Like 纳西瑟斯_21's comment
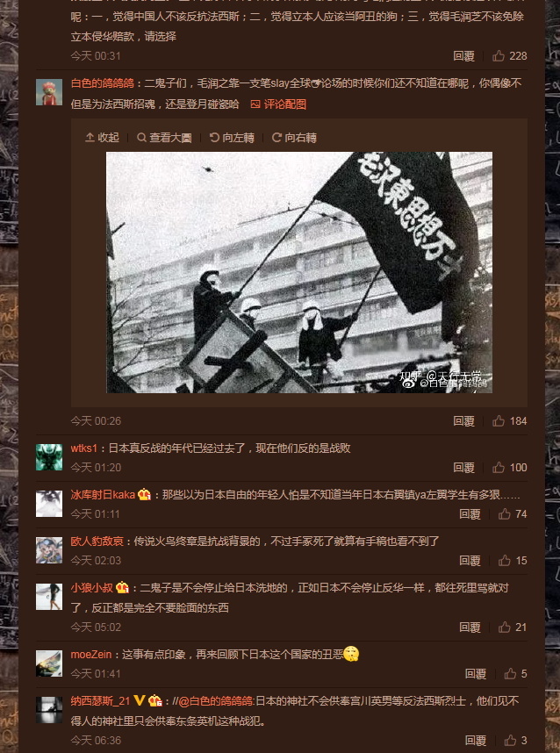560x753 pixels. pyautogui.click(x=515, y=741)
